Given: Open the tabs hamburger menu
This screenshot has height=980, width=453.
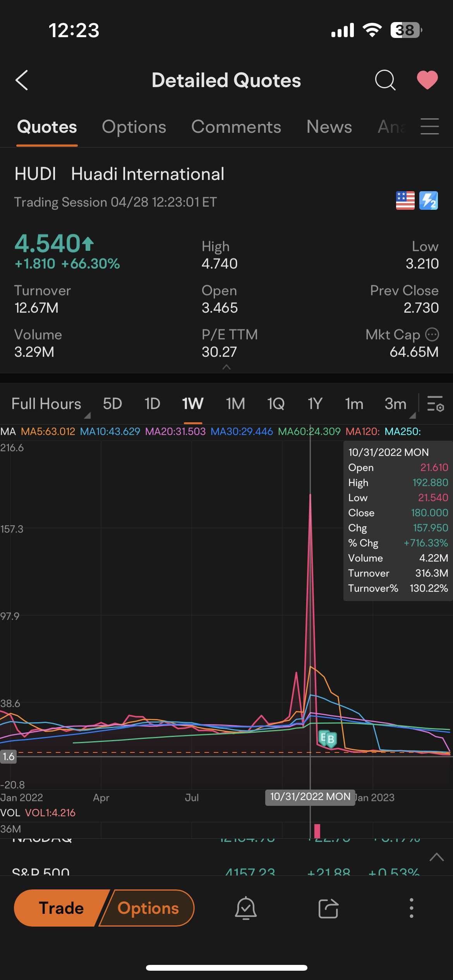Looking at the screenshot, I should pyautogui.click(x=430, y=127).
